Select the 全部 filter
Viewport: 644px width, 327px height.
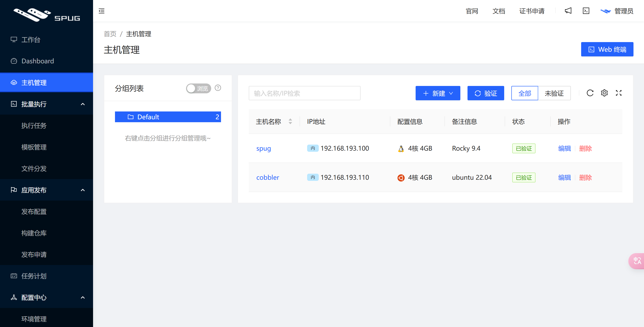[525, 93]
